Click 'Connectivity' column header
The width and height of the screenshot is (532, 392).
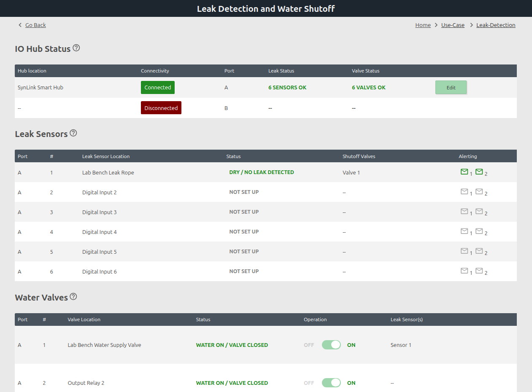point(155,71)
